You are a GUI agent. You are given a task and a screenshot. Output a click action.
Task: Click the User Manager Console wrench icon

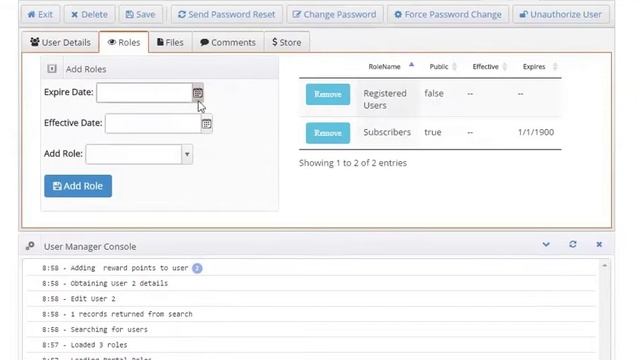coord(30,246)
